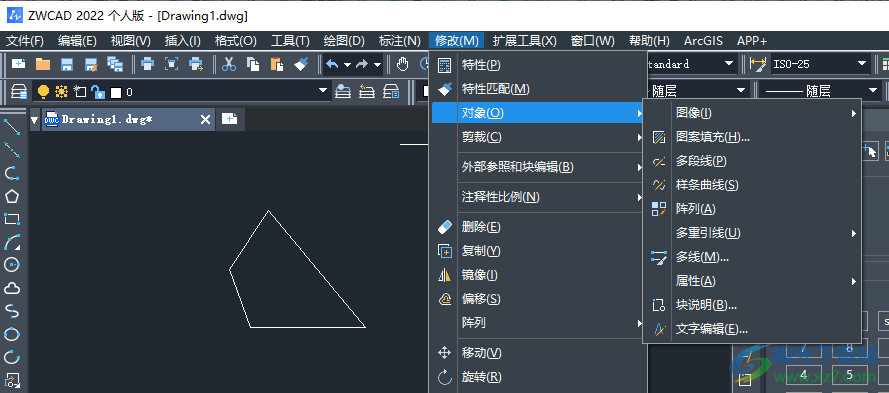This screenshot has height=393, width=889.
Task: Select the Construction Line tool
Action: 12,150
